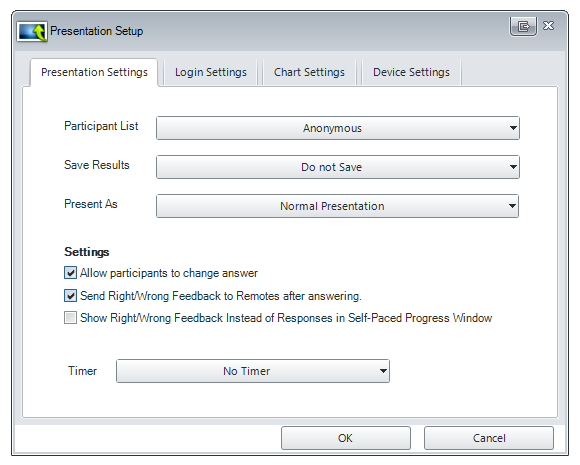The width and height of the screenshot is (580, 465).
Task: Toggle Allow participants to change answer
Action: (70, 273)
